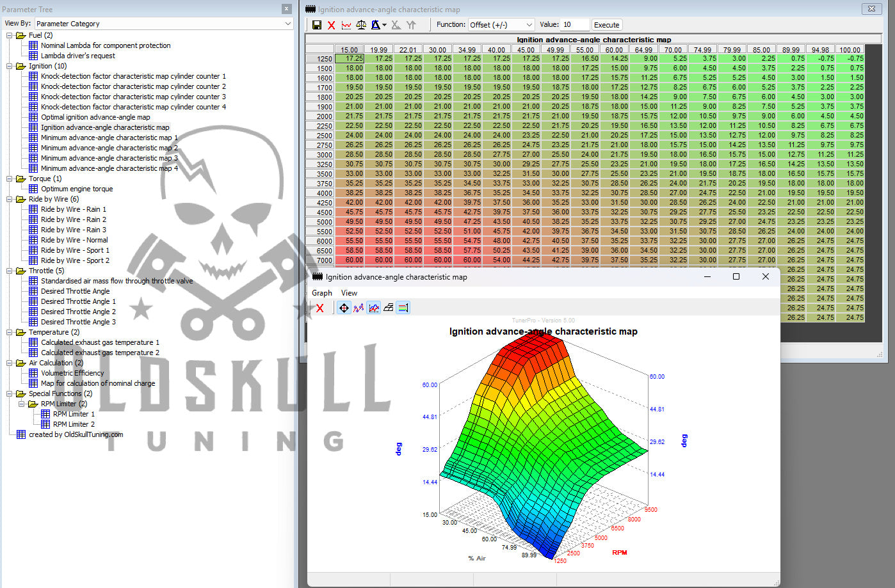895x588 pixels.
Task: Click table icon beside created by OldSkullTuning.com
Action: (x=21, y=434)
